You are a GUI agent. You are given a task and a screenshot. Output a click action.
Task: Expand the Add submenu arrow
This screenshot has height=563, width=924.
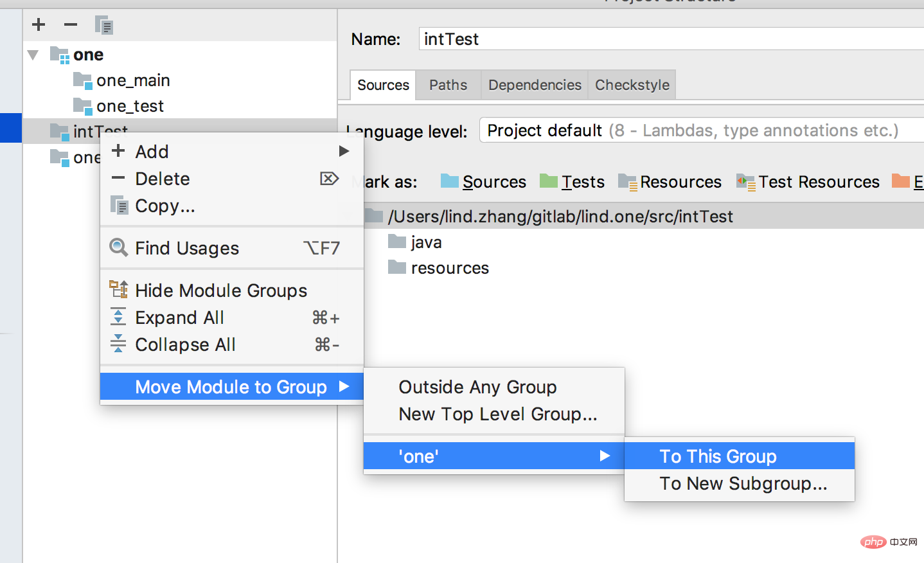click(344, 151)
